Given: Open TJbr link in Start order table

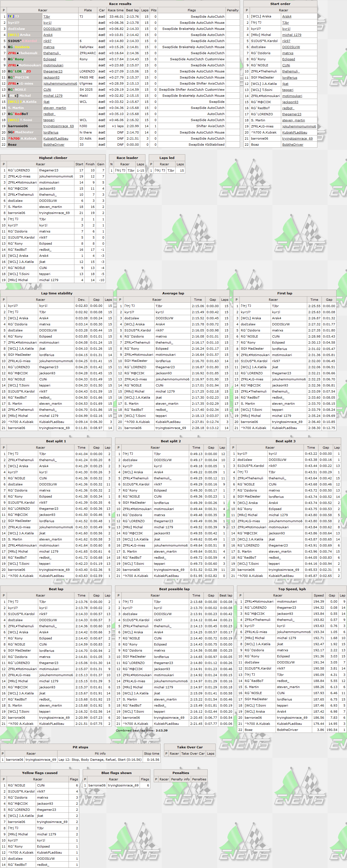Looking at the screenshot, I should (x=285, y=23).
